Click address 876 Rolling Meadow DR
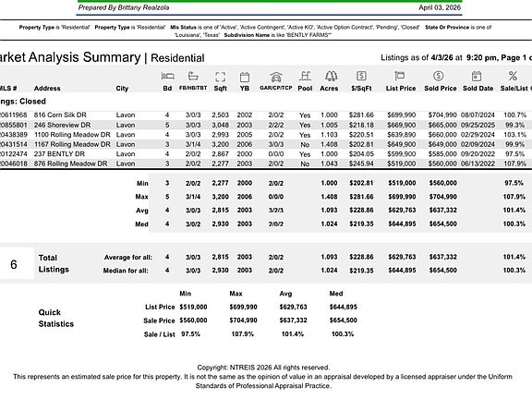This screenshot has height=399, width=532. click(x=70, y=163)
